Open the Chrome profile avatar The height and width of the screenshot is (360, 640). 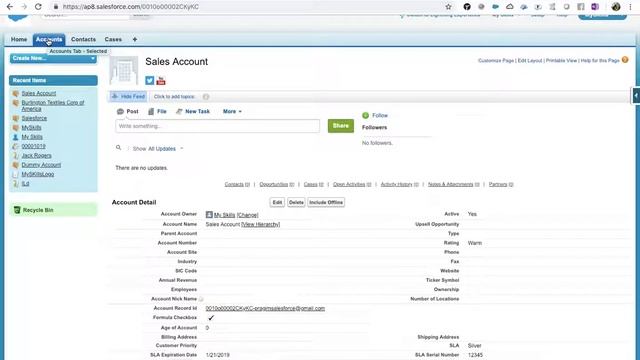(616, 7)
